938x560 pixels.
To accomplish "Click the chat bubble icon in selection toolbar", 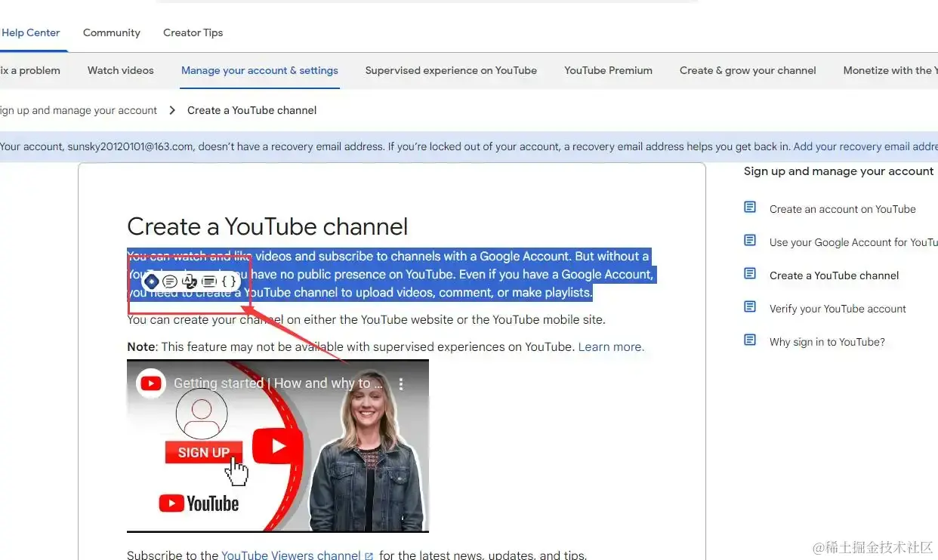I will tap(170, 282).
